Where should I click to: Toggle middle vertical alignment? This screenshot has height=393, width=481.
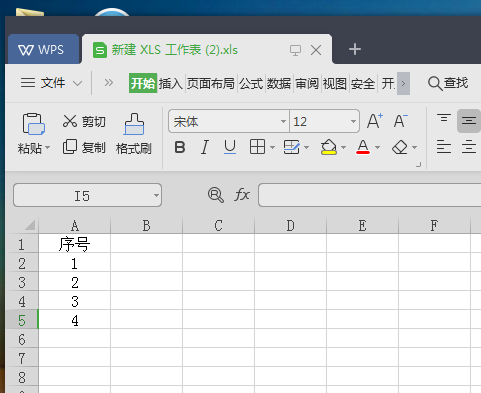[469, 121]
